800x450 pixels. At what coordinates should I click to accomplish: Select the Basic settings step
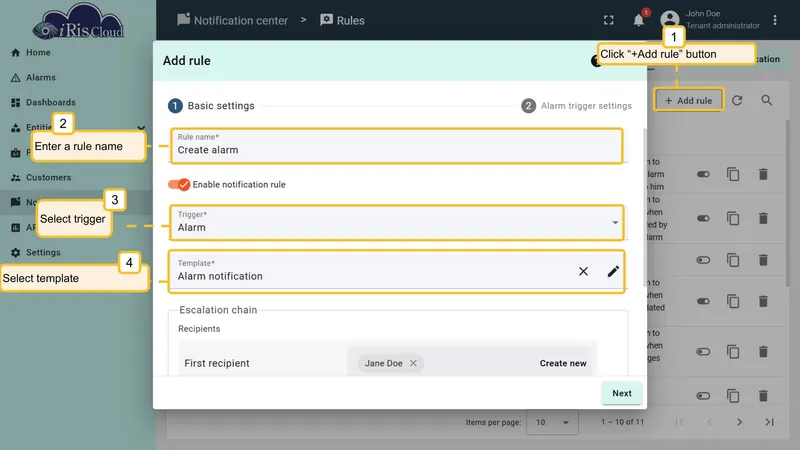[x=211, y=106]
